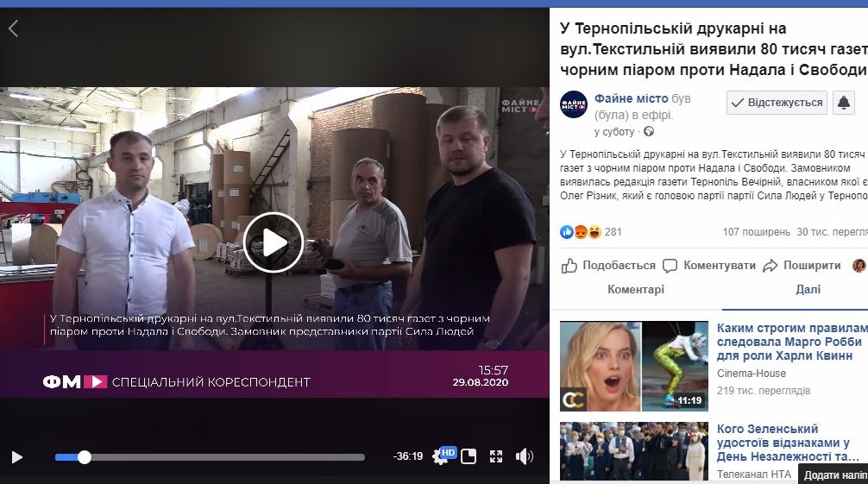868x484 pixels.
Task: Open Файне місто page avatar
Action: point(574,104)
